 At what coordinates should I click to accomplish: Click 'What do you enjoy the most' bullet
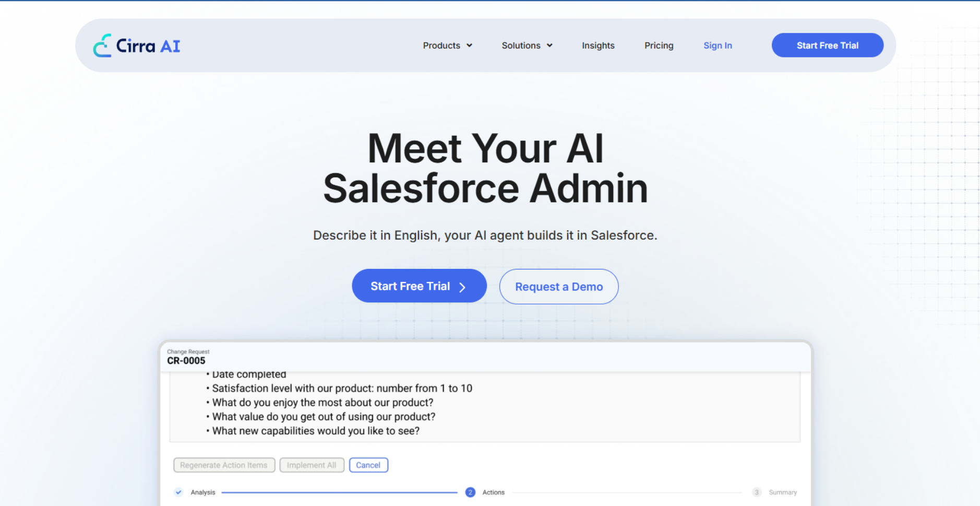pos(320,403)
